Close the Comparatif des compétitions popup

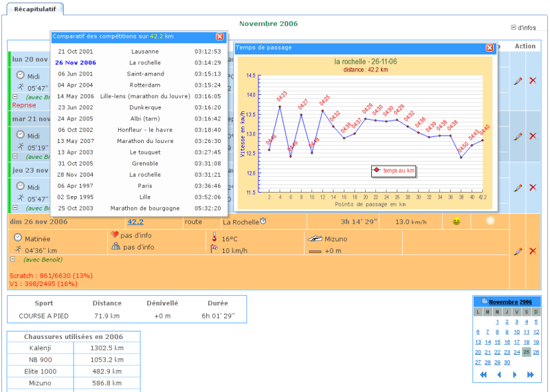[219, 36]
